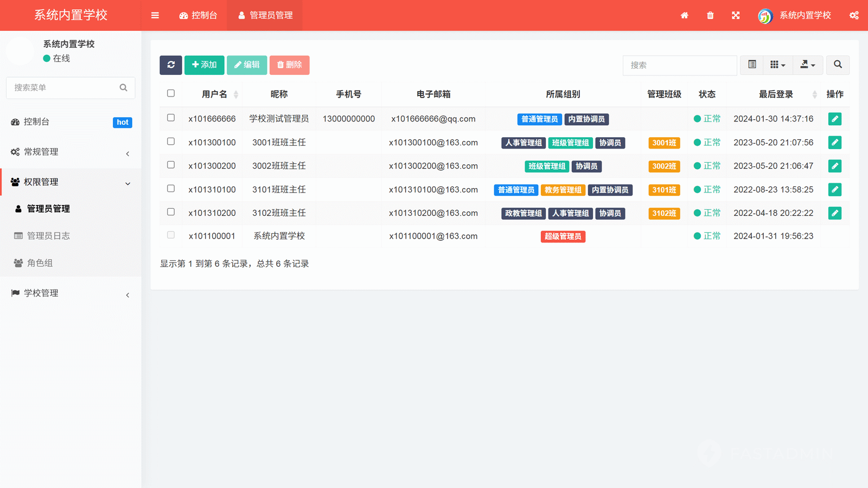Open 管理员日志 in sidebar
This screenshot has width=868, height=488.
click(x=48, y=236)
